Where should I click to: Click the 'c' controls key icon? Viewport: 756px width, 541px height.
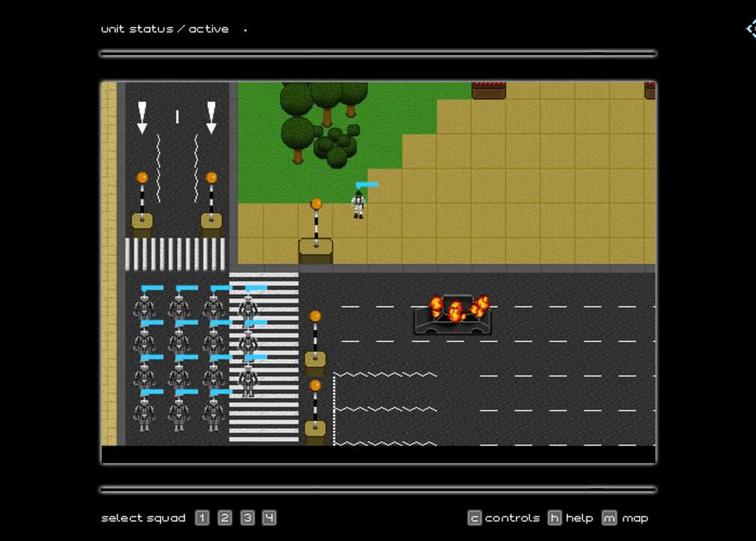tap(473, 518)
